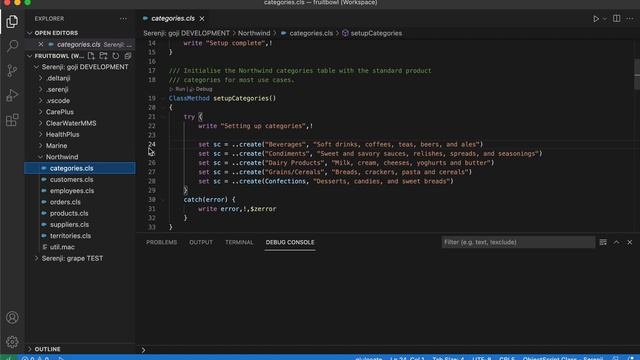The height and width of the screenshot is (360, 640).
Task: Open suppliers.cls from the Northwind folder
Action: click(x=69, y=224)
